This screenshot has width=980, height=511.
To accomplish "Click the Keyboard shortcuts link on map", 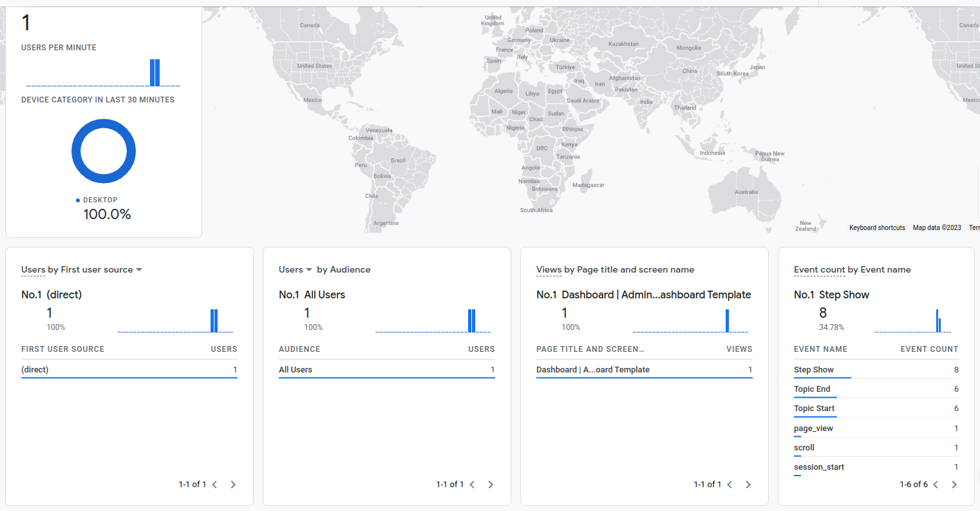I will point(877,227).
